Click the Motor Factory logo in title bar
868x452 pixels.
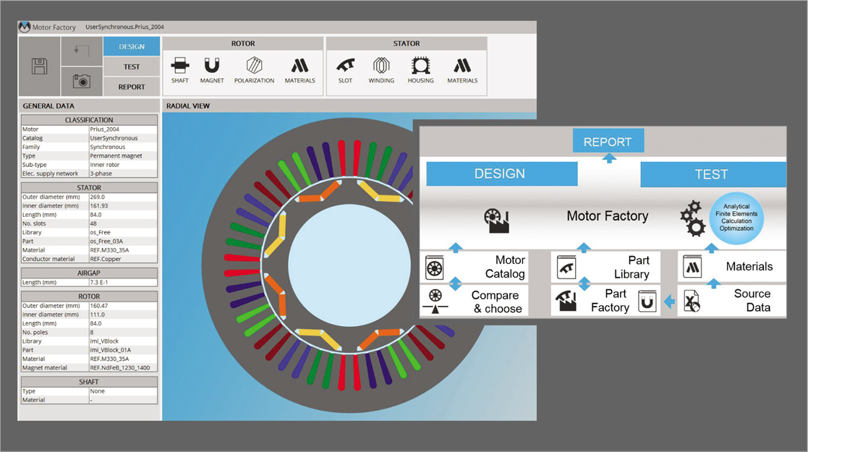[x=25, y=27]
